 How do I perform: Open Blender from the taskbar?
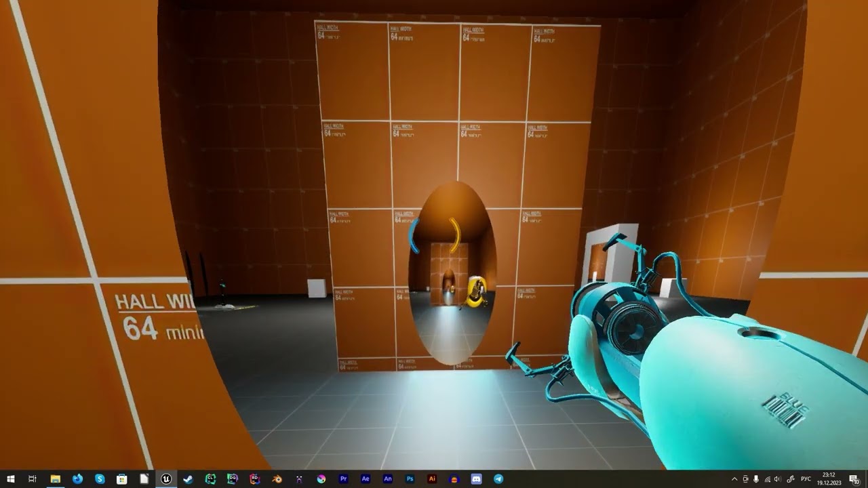point(277,479)
